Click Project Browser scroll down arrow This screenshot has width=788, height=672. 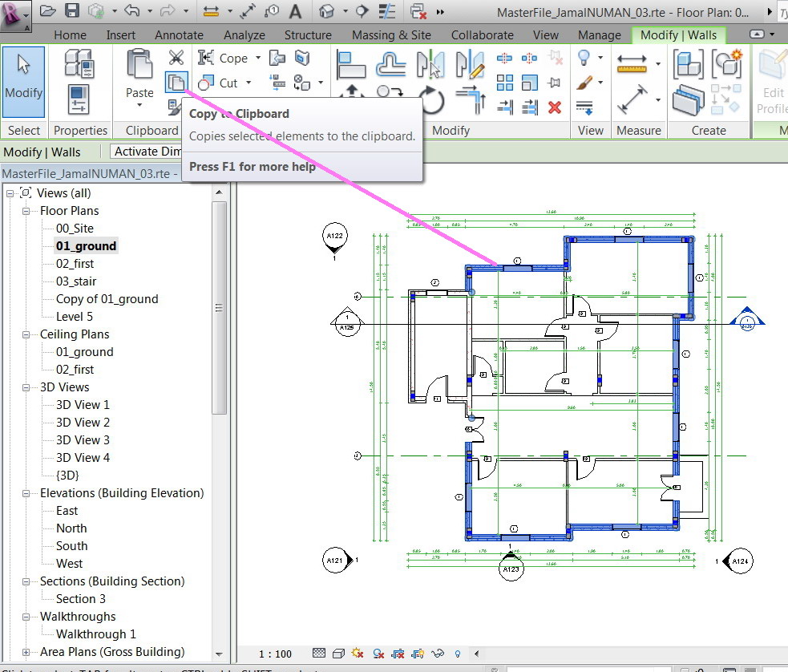coord(219,654)
